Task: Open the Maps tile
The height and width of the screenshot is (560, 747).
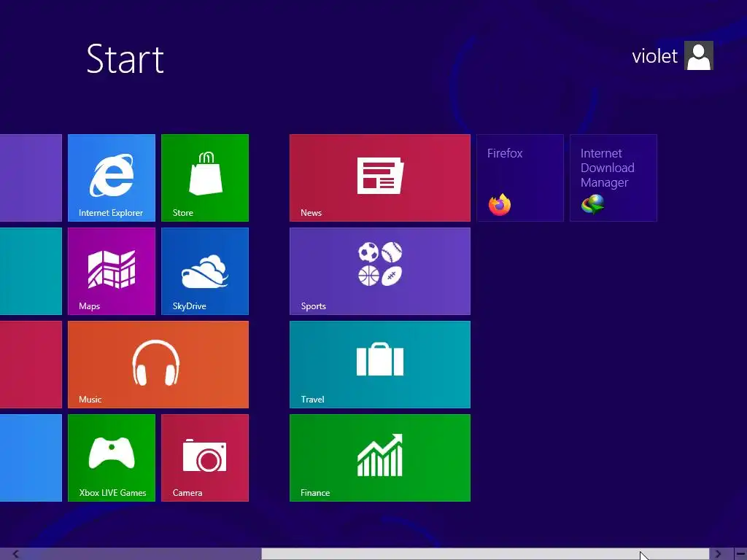Action: tap(112, 271)
